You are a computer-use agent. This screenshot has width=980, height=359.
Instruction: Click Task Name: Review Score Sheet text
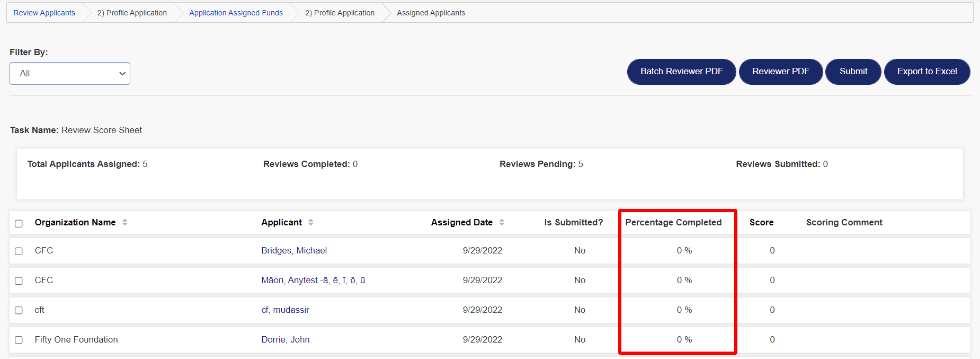click(76, 130)
